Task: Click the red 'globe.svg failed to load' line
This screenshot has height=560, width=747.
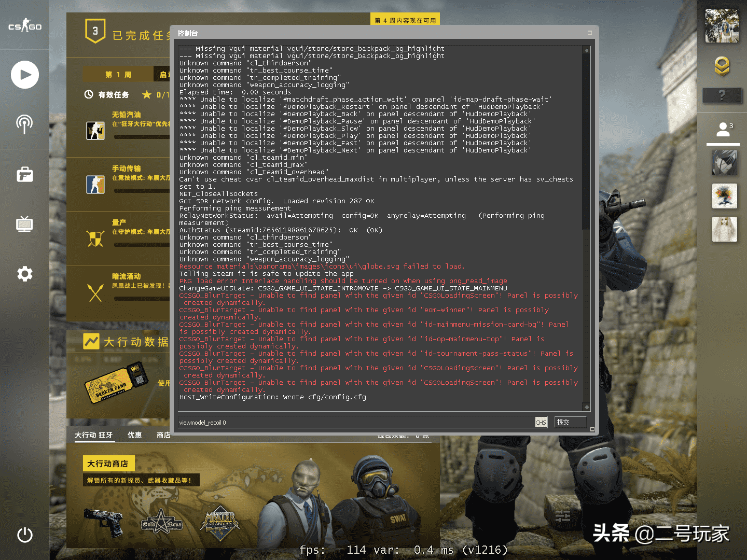Action: [x=322, y=267]
